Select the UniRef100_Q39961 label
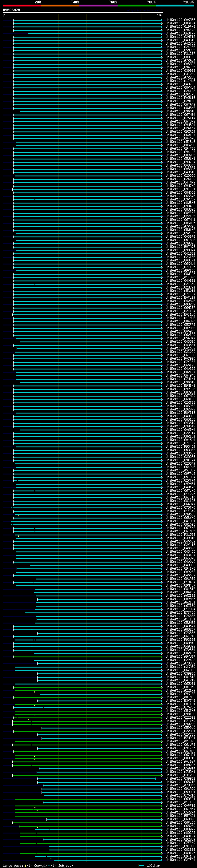Viewport: 197px width, 868px height. (180, 778)
